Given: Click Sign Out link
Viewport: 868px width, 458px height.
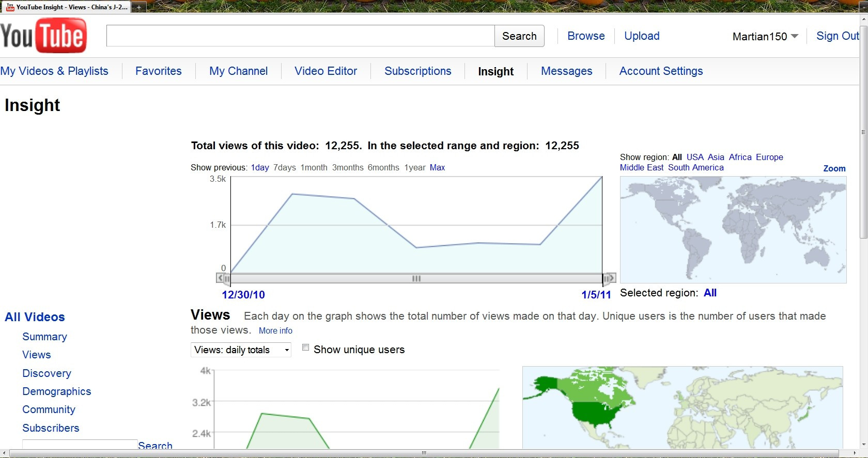Looking at the screenshot, I should [x=838, y=36].
